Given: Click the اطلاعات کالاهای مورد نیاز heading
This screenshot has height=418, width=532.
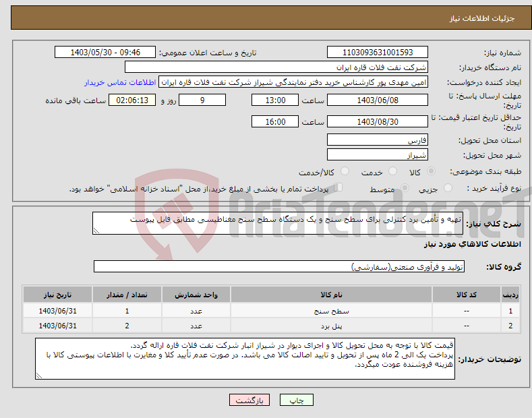Looking at the screenshot, I should 472,244.
